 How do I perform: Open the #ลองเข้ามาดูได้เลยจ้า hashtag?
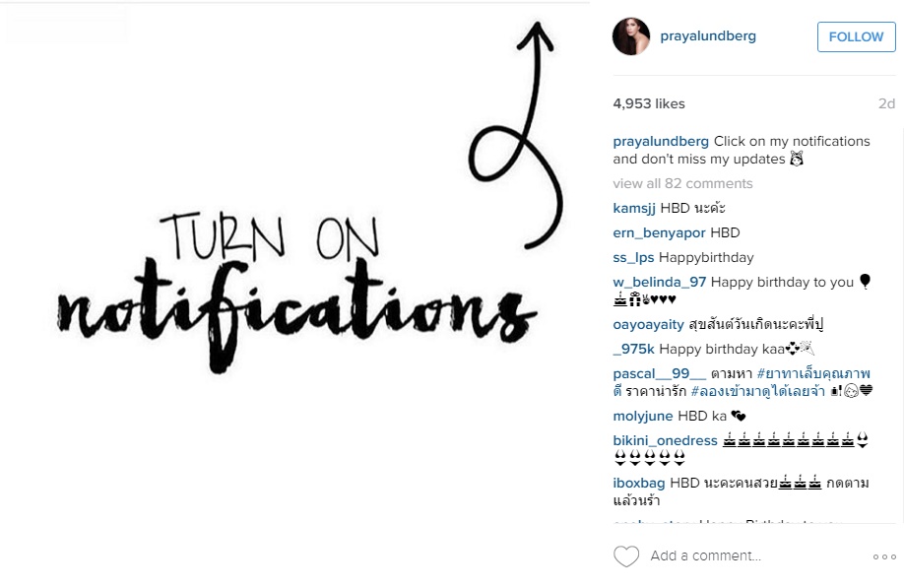pos(757,391)
